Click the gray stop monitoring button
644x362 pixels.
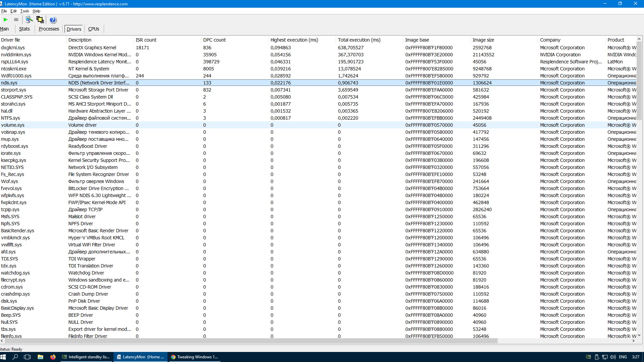point(16,20)
